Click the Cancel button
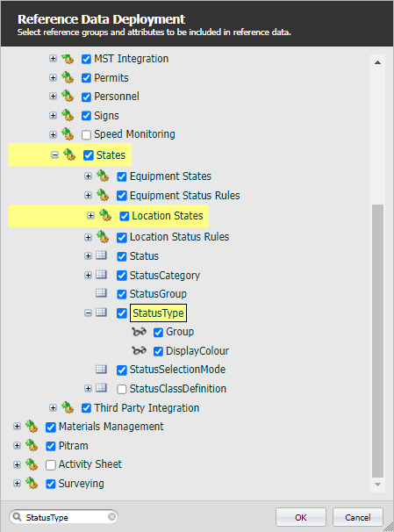The width and height of the screenshot is (394, 532). click(358, 517)
